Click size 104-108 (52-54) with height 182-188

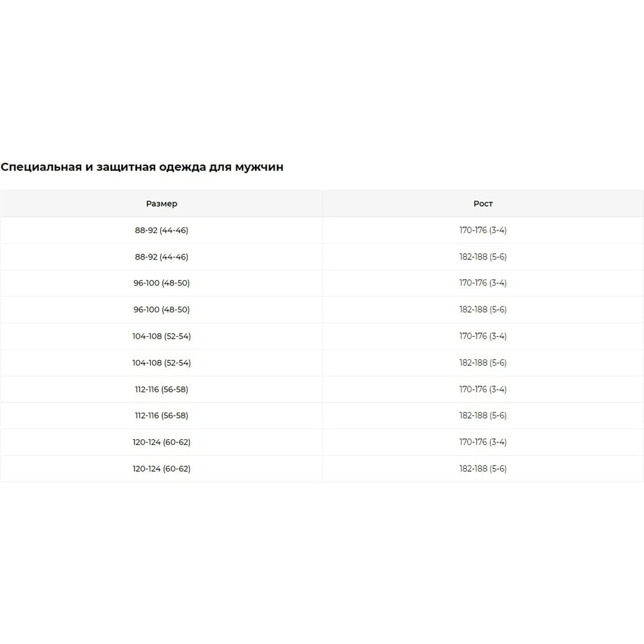click(x=161, y=363)
